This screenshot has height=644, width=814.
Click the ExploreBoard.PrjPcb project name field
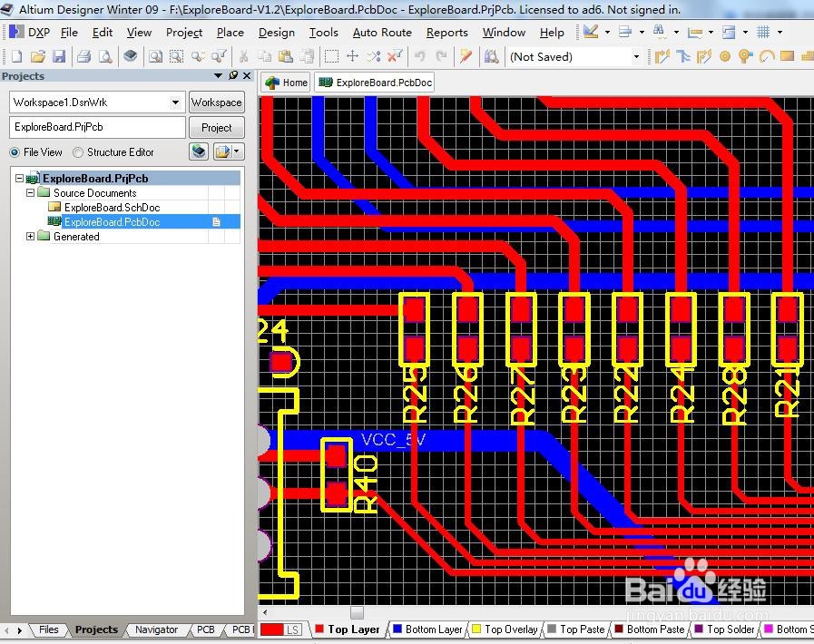98,127
